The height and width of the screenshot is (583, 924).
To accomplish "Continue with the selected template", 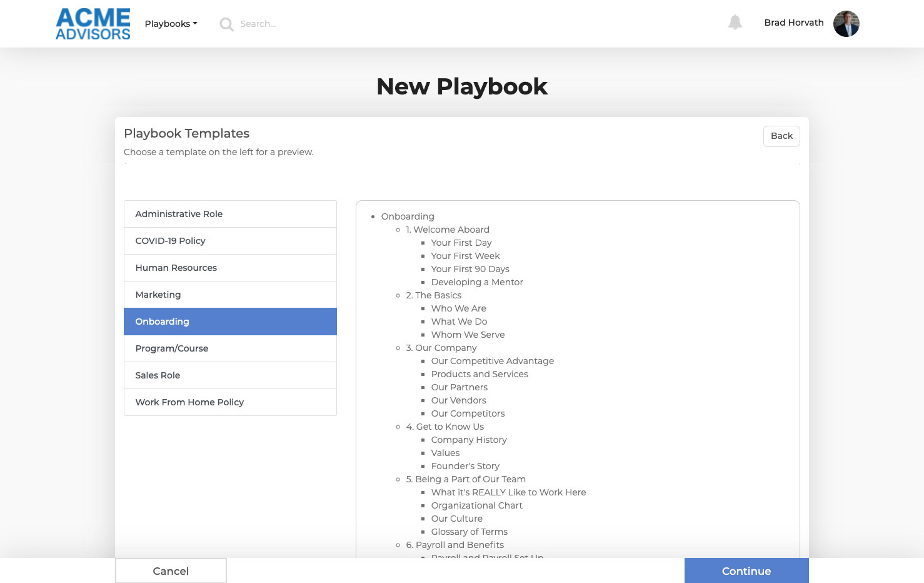I will click(746, 571).
